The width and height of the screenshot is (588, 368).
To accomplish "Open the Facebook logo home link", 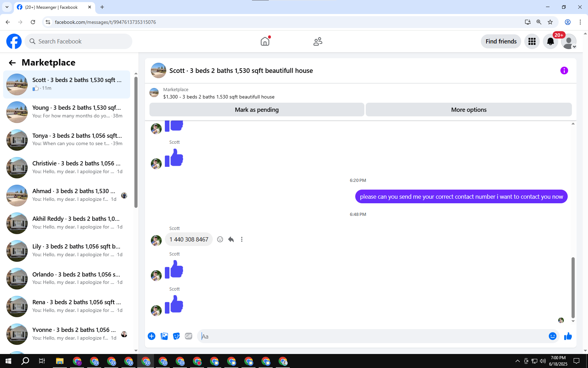I will [14, 41].
